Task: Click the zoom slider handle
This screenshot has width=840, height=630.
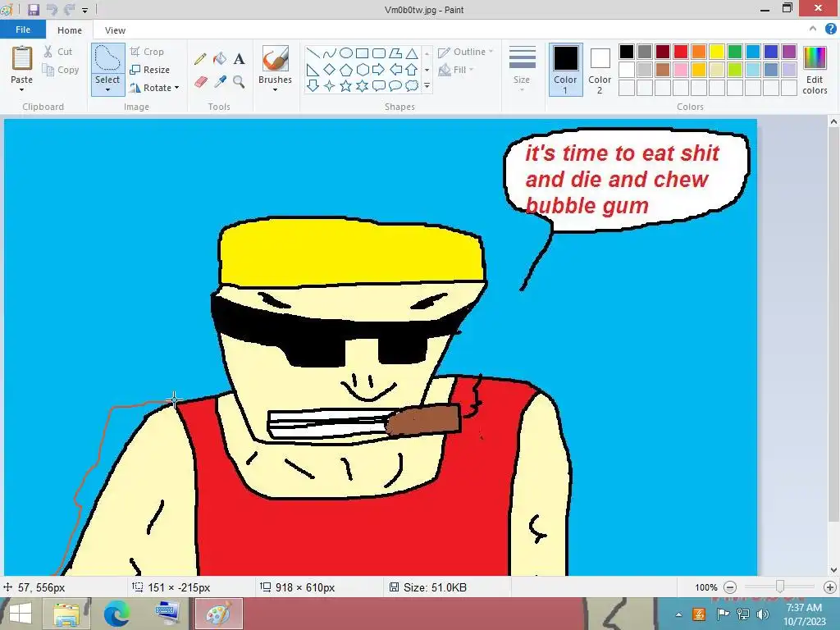Action: pyautogui.click(x=780, y=587)
